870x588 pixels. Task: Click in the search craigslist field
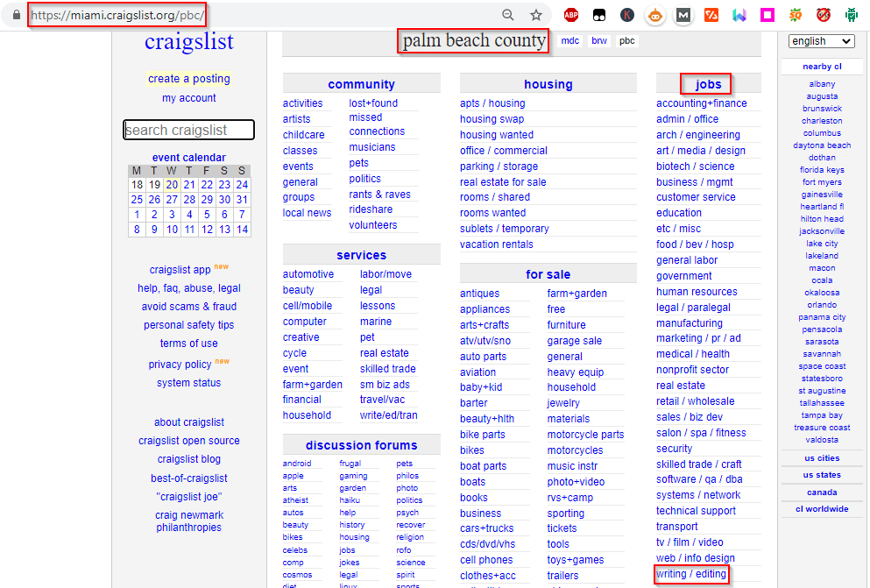tap(188, 130)
